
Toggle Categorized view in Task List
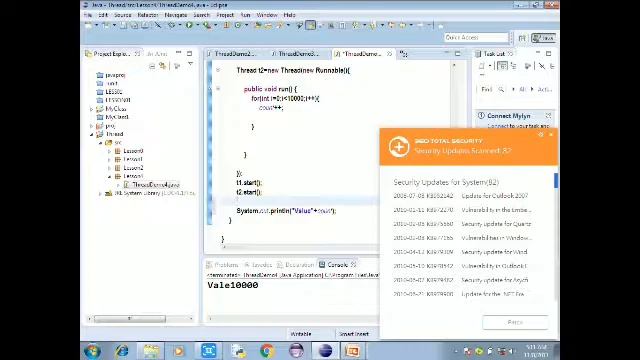coord(502,66)
